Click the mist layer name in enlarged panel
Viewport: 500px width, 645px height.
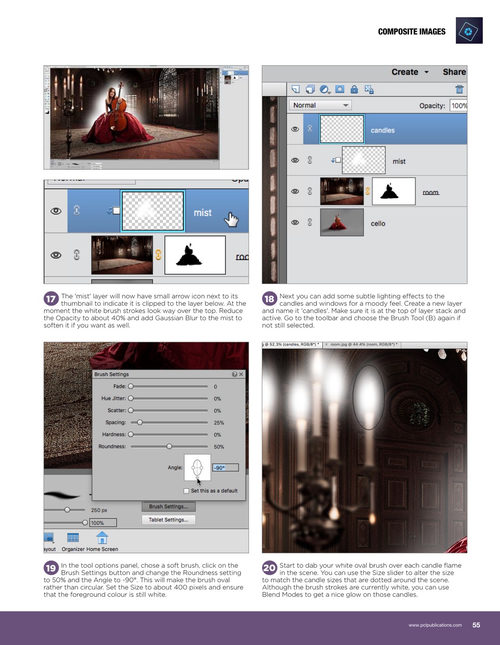203,213
